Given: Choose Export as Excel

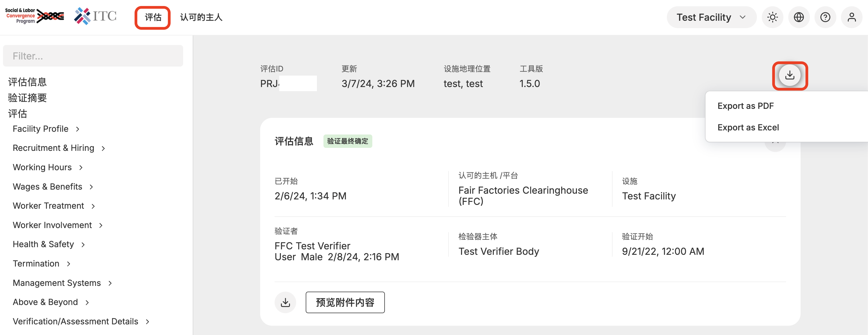Looking at the screenshot, I should tap(748, 128).
